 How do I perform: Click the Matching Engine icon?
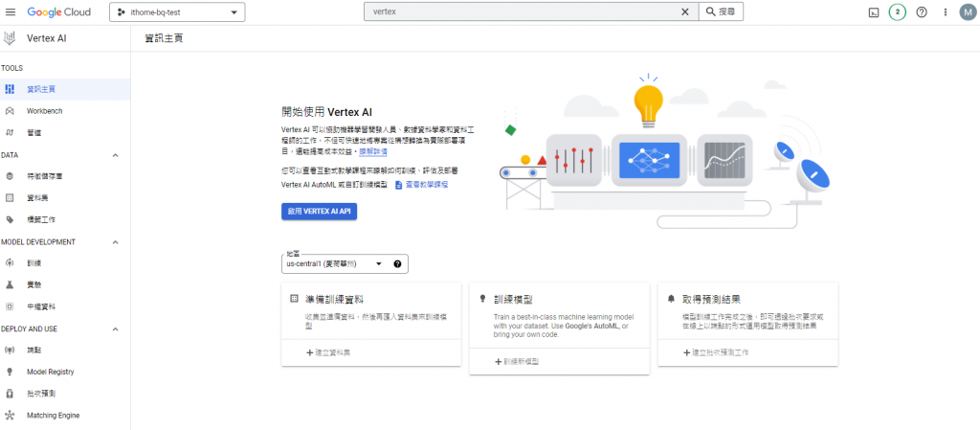click(10, 416)
